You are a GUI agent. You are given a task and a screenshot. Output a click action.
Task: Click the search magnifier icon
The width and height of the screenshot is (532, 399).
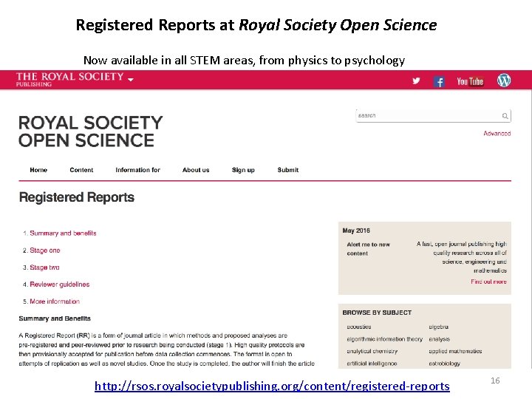pyautogui.click(x=505, y=116)
